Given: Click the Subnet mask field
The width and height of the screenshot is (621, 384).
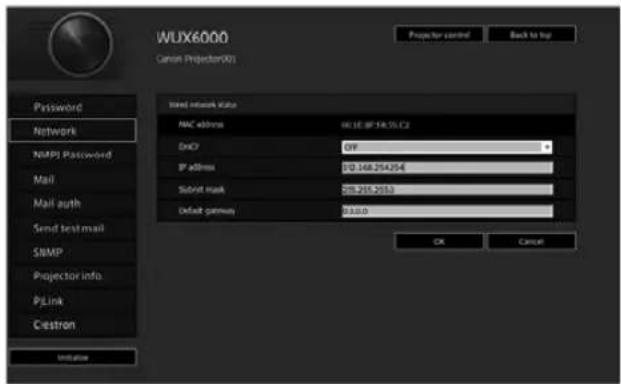Looking at the screenshot, I should [x=447, y=190].
